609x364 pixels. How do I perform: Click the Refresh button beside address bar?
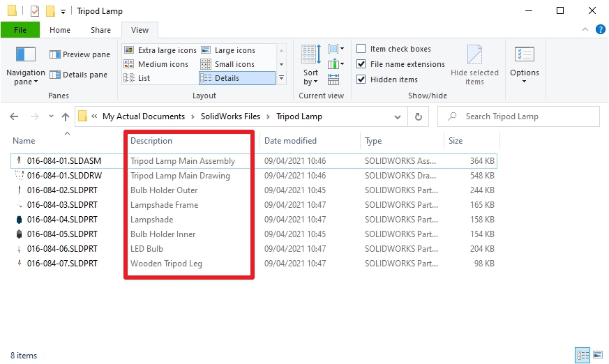tap(418, 116)
